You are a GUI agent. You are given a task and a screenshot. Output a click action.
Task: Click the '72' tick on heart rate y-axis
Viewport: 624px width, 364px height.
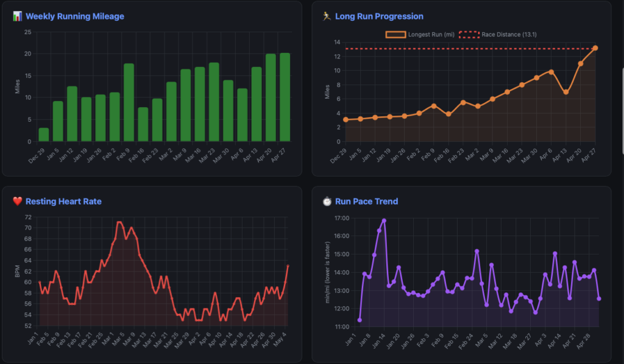(28, 217)
